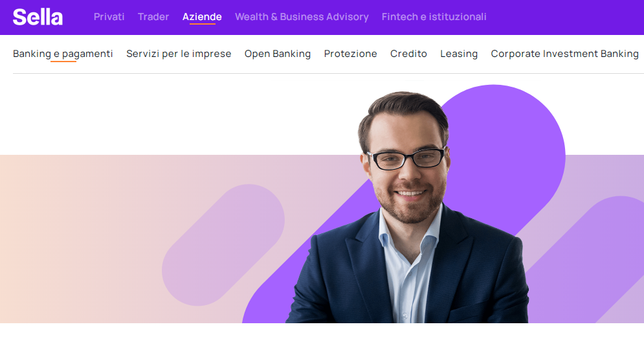
Task: Open the Open Banking submenu
Action: click(278, 54)
